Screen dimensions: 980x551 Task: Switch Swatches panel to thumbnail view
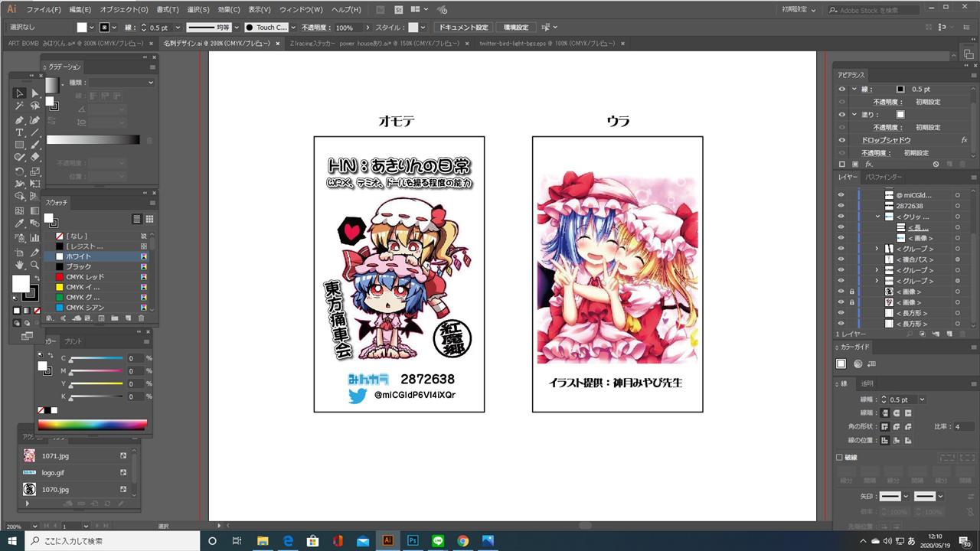149,219
